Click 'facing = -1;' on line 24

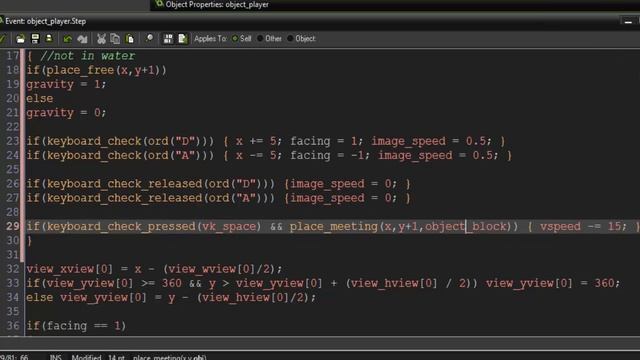tap(331, 156)
